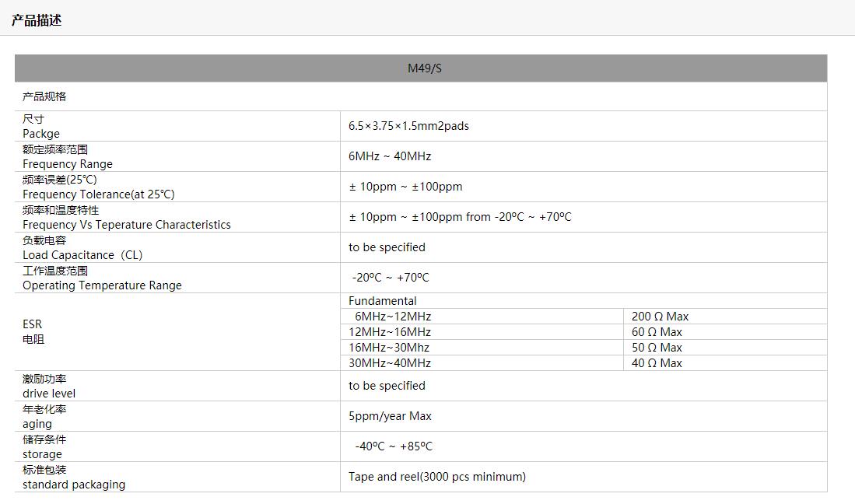Click the 产品规格 row label

44,96
